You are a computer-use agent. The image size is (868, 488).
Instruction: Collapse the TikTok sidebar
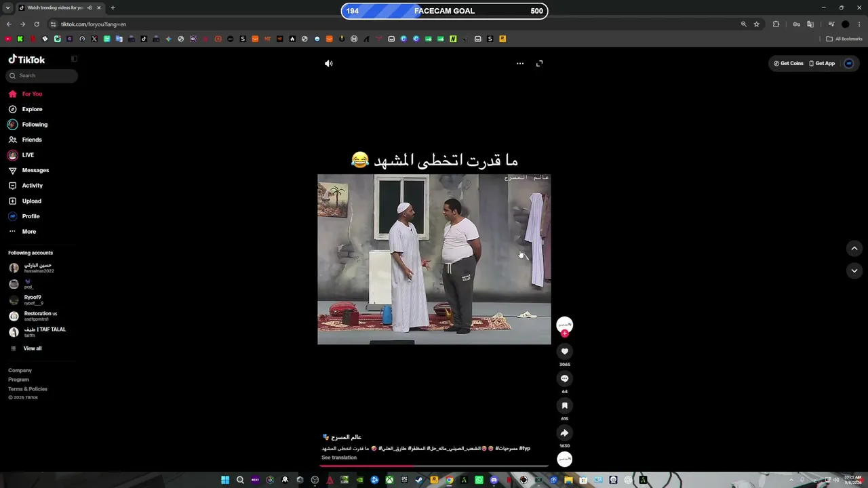click(x=74, y=59)
